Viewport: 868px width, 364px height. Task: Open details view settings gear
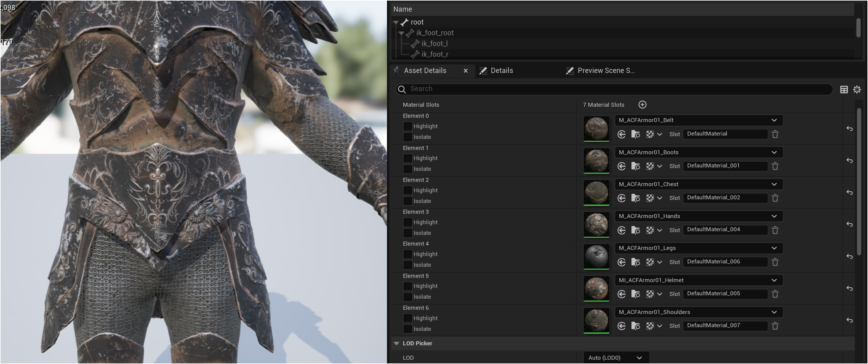click(857, 90)
